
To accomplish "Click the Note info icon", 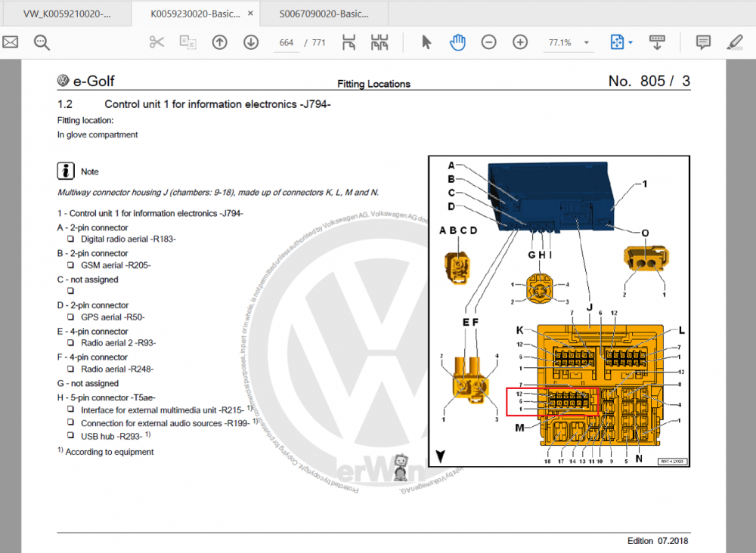I will pos(66,171).
